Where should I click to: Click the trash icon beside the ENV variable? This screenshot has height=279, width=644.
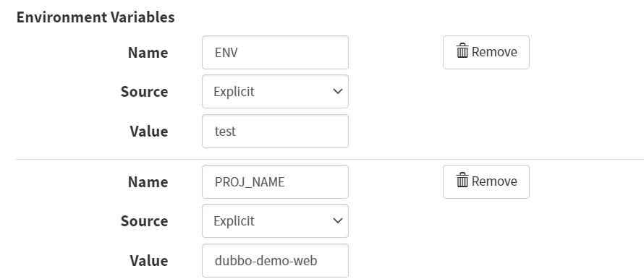(462, 51)
